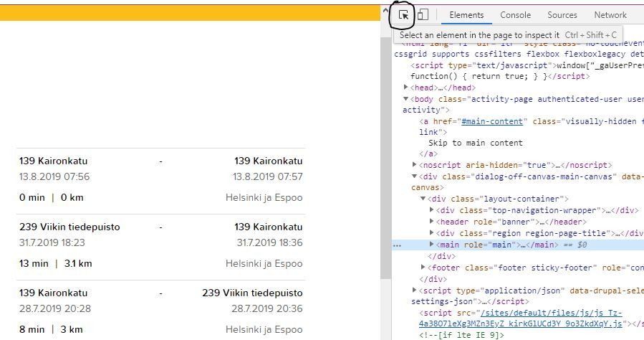Open the Console tab
The height and width of the screenshot is (340, 644).
(x=516, y=15)
